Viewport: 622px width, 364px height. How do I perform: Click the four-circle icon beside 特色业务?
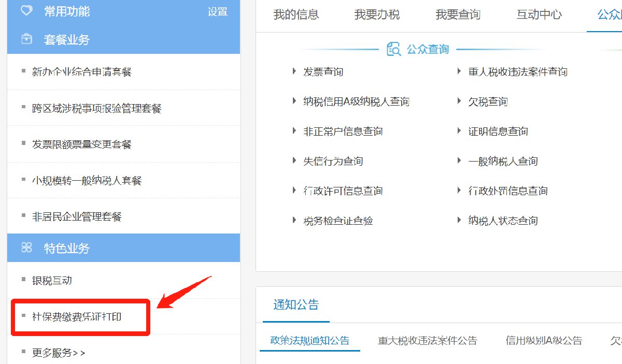click(26, 248)
